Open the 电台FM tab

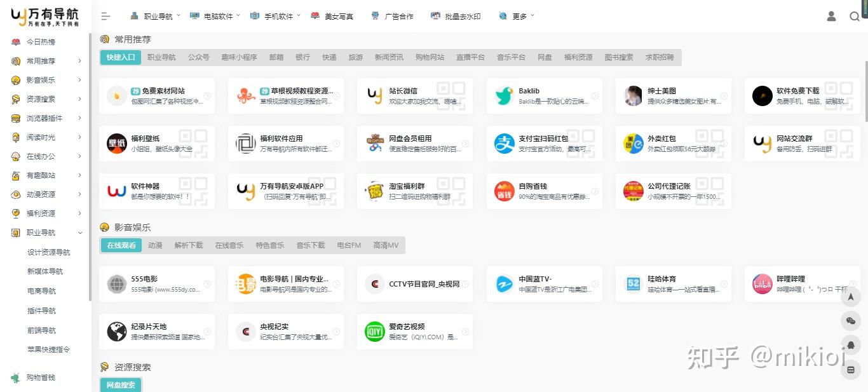[x=349, y=245]
